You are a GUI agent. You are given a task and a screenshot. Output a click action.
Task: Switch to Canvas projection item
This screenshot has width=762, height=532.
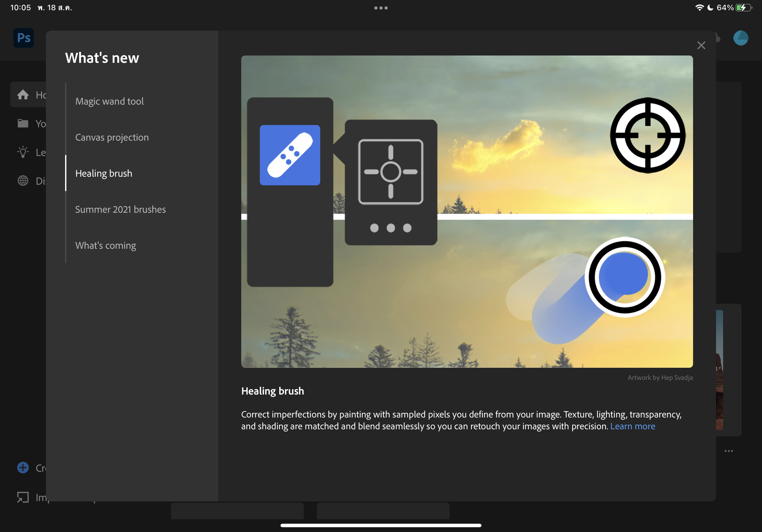[x=112, y=137]
